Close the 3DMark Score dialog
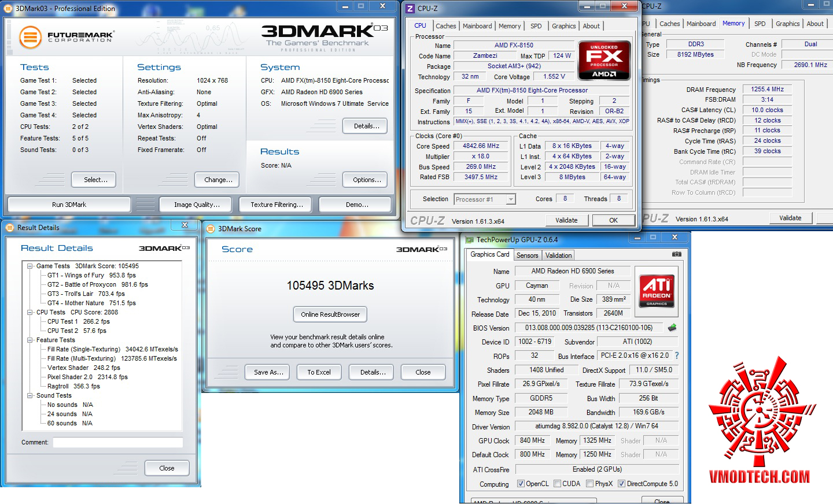 tap(423, 372)
